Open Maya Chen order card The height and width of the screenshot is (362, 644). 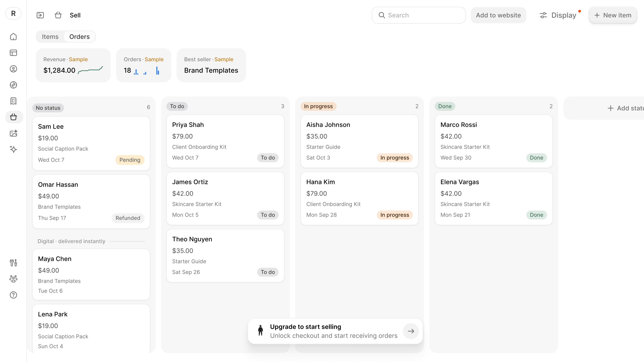(91, 274)
